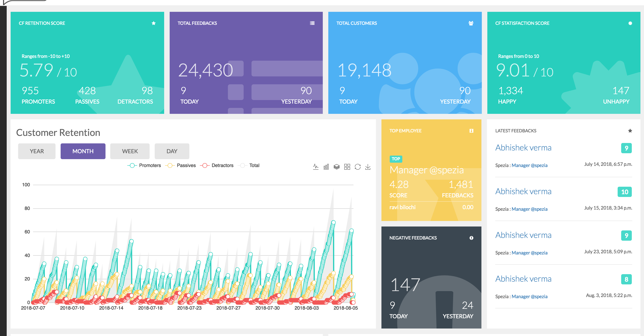This screenshot has height=336, width=644.
Task: Switch chart to bar view icon
Action: click(x=326, y=167)
